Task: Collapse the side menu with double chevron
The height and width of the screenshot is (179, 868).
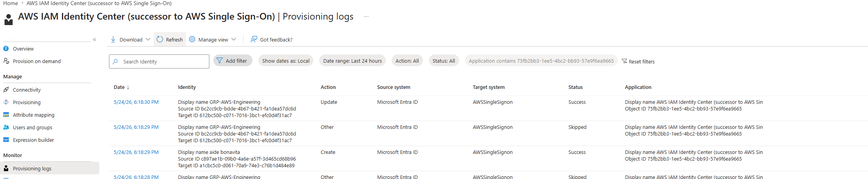Action: [94, 40]
